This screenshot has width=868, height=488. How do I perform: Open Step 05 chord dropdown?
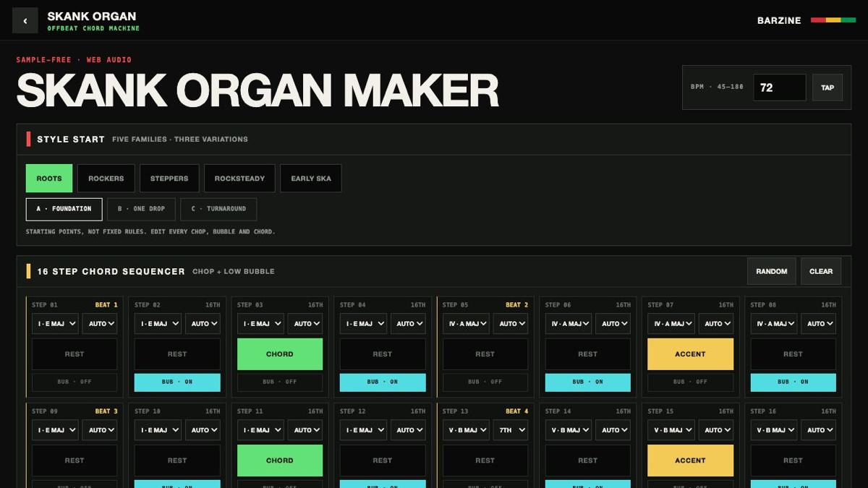coord(466,324)
